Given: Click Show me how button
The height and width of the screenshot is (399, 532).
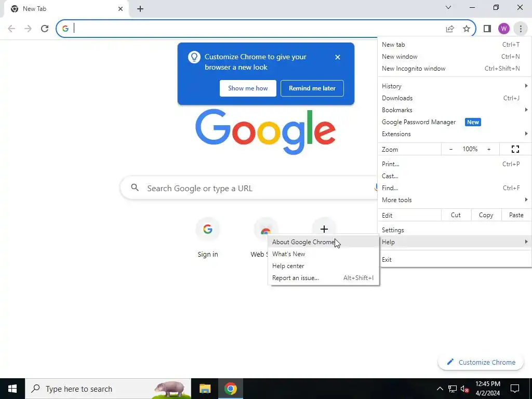Looking at the screenshot, I should click(248, 88).
